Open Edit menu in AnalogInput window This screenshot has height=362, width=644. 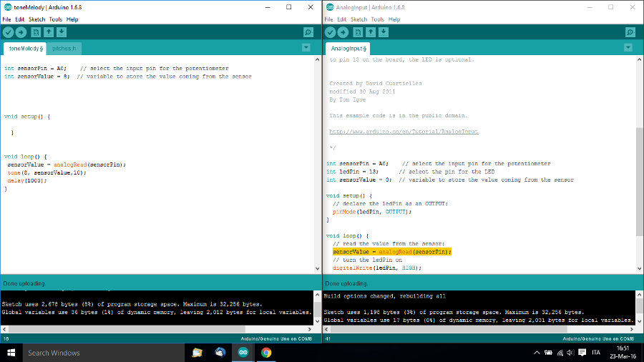342,19
